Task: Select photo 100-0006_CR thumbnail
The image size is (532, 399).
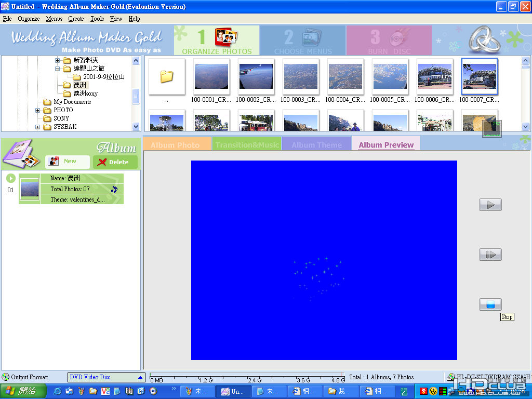Action: [x=435, y=77]
